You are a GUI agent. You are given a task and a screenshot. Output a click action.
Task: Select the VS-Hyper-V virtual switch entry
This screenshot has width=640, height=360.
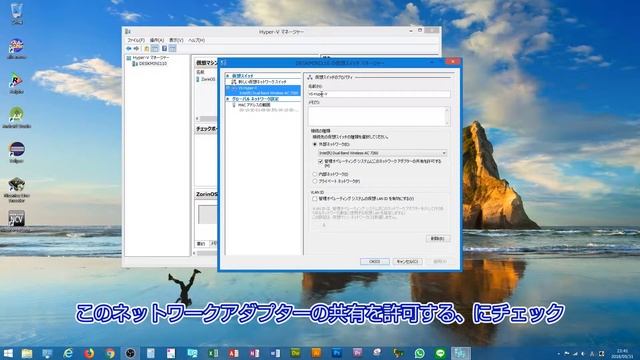[x=263, y=91]
